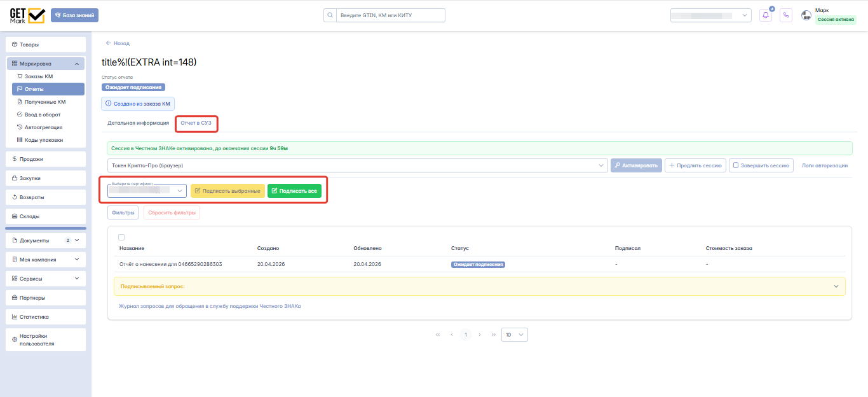Click Продлить сессию button
This screenshot has height=397, width=868.
695,165
